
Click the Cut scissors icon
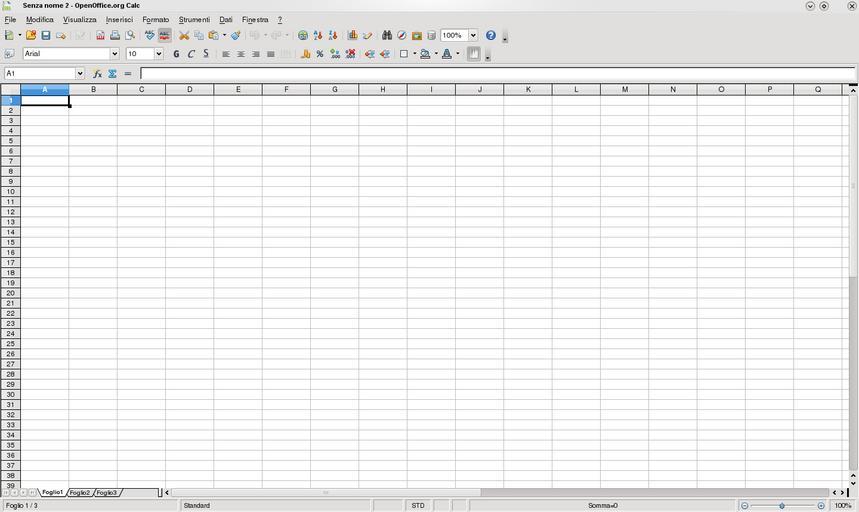[184, 36]
